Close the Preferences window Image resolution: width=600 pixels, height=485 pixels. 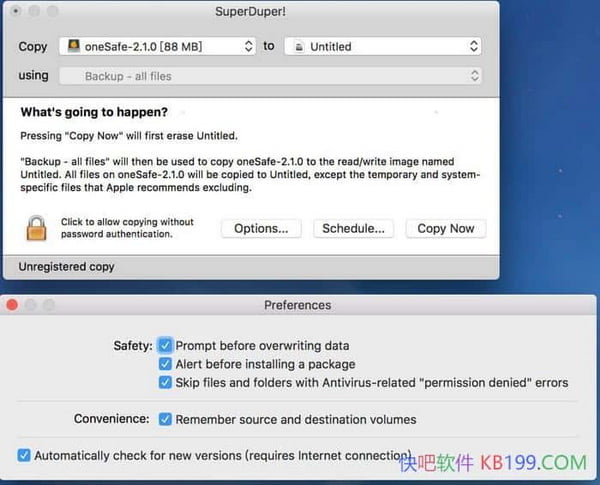(x=12, y=305)
